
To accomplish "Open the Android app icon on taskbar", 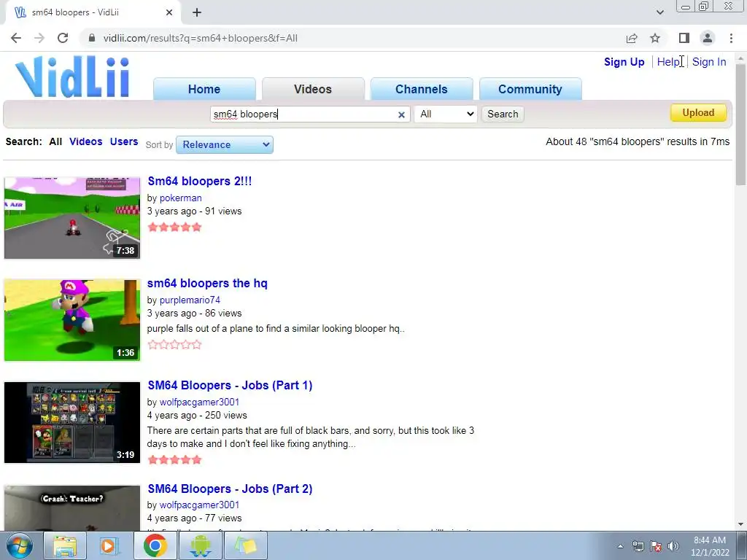I will [x=200, y=545].
